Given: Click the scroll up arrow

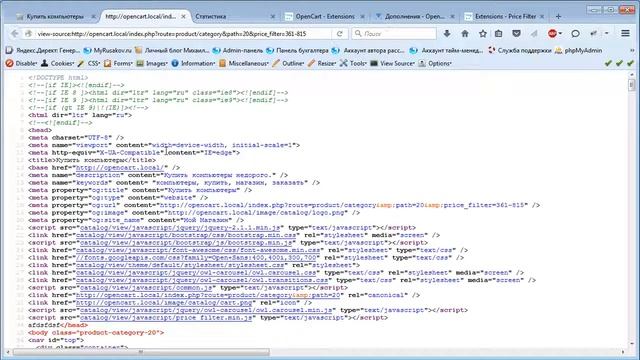Looking at the screenshot, I should (632, 75).
